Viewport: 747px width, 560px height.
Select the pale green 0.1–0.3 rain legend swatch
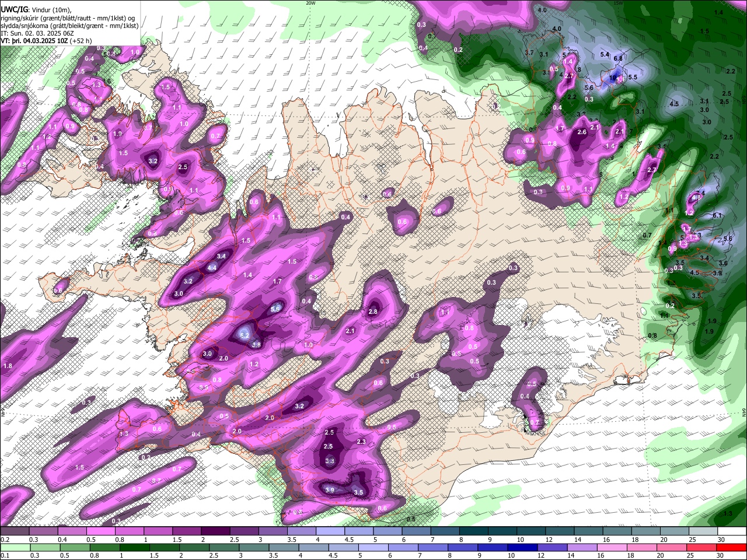(x=15, y=548)
